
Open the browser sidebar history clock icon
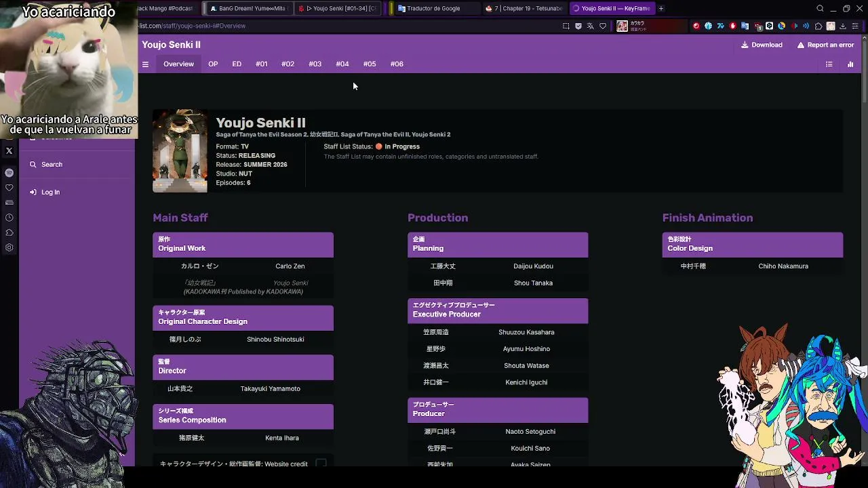point(9,218)
